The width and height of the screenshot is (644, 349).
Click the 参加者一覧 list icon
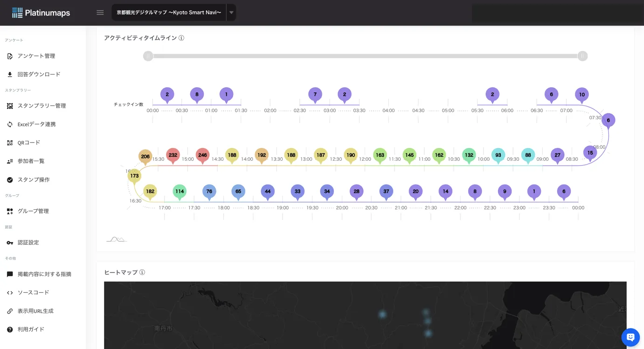coord(10,161)
